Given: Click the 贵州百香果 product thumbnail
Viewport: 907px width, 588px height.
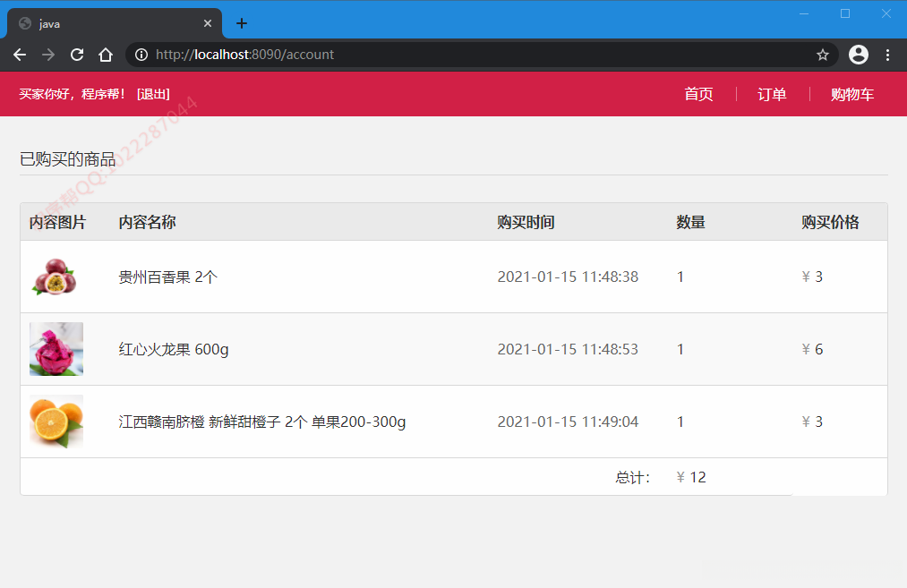Looking at the screenshot, I should pyautogui.click(x=56, y=277).
